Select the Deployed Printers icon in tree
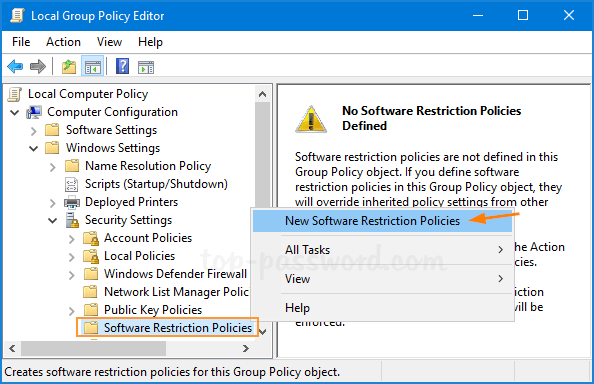This screenshot has height=384, width=594. point(72,202)
